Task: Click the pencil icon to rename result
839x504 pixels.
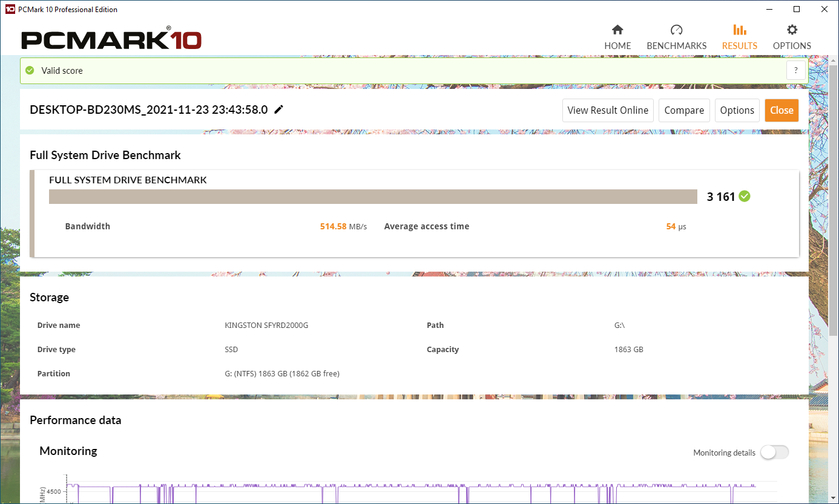Action: tap(278, 110)
